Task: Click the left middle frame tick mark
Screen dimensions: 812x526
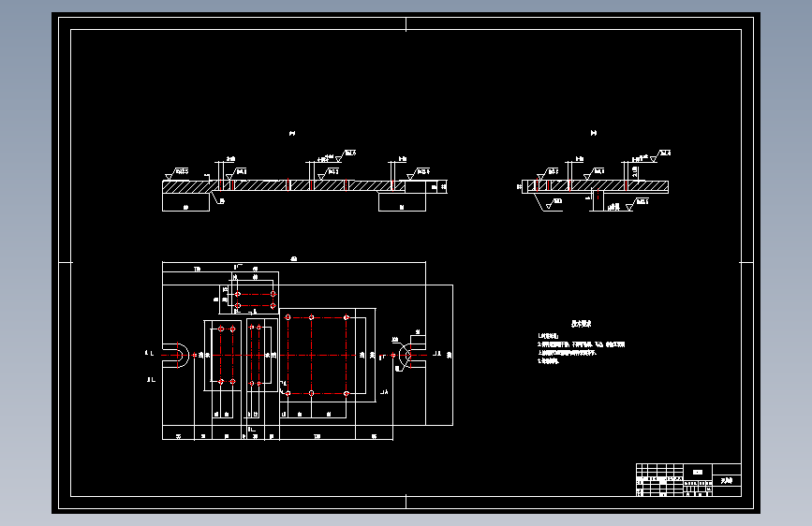Action: tap(66, 262)
